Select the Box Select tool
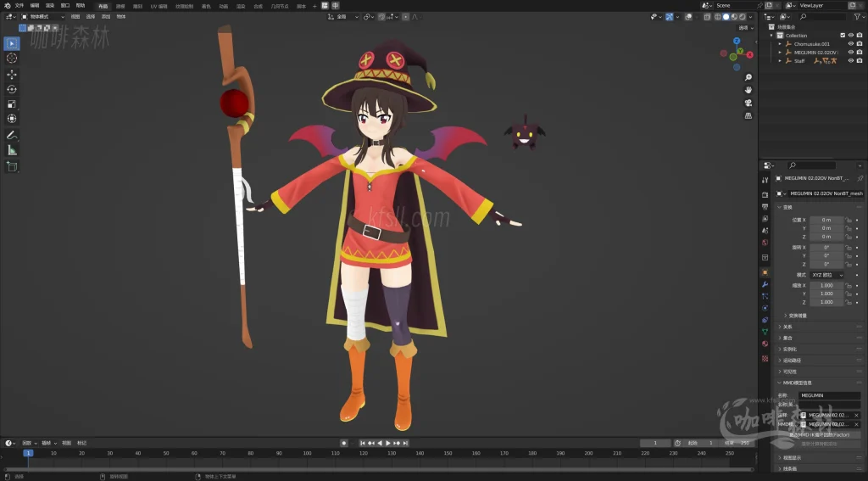This screenshot has height=481, width=868. [x=12, y=43]
